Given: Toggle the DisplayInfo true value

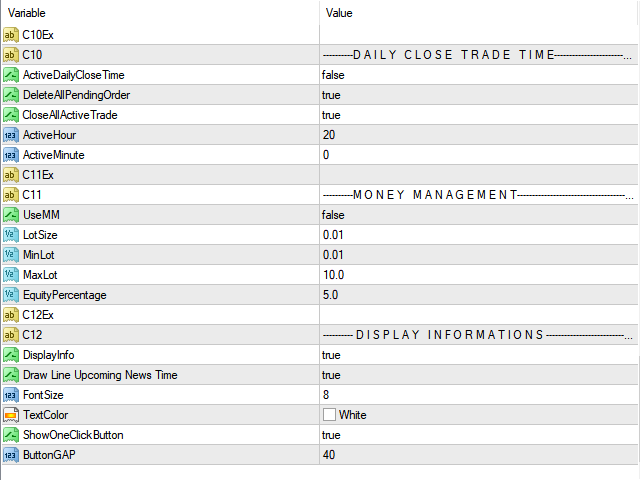Looking at the screenshot, I should coord(479,355).
